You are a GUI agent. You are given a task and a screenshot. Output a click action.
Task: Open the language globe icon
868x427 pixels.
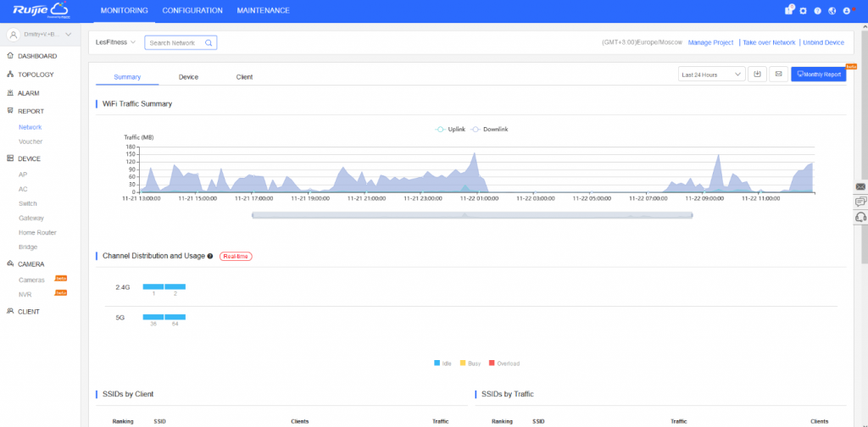point(832,11)
